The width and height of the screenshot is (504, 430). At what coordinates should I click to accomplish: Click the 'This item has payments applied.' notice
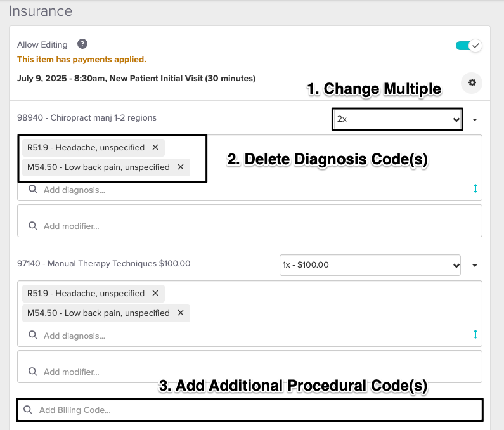(x=82, y=60)
